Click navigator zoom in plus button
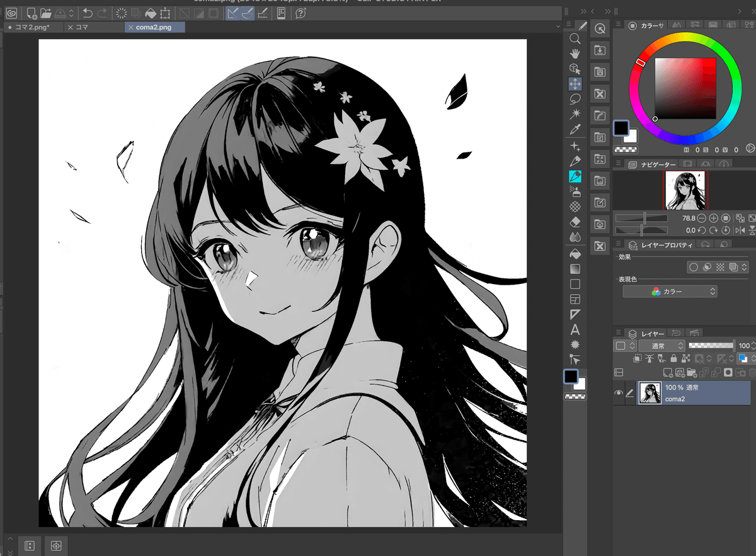This screenshot has width=756, height=556. pyautogui.click(x=714, y=218)
